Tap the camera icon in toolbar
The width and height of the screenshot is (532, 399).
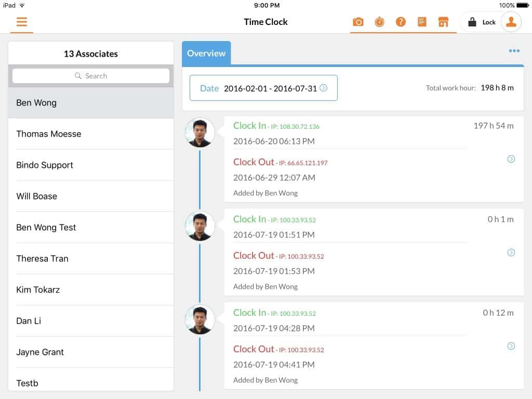[x=358, y=22]
